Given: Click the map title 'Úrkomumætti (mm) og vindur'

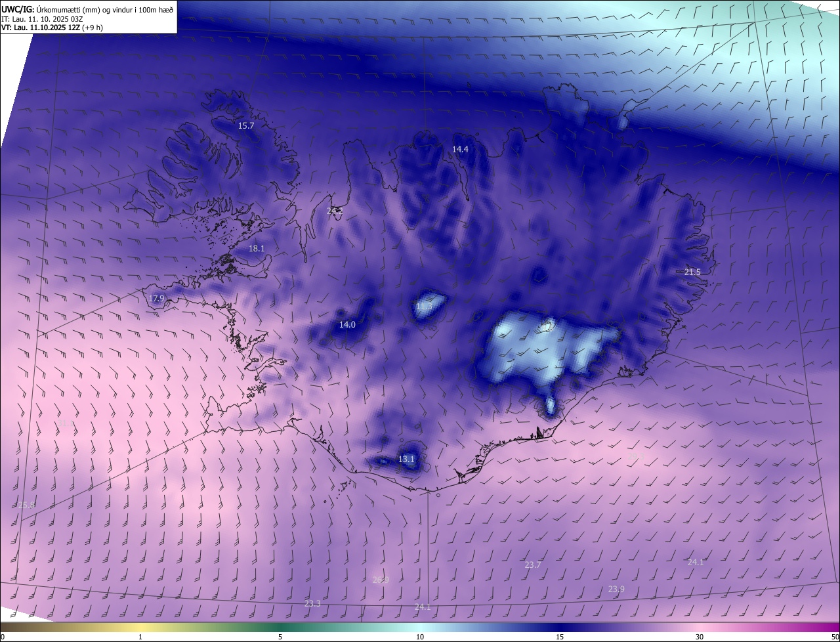Looking at the screenshot, I should [x=83, y=9].
